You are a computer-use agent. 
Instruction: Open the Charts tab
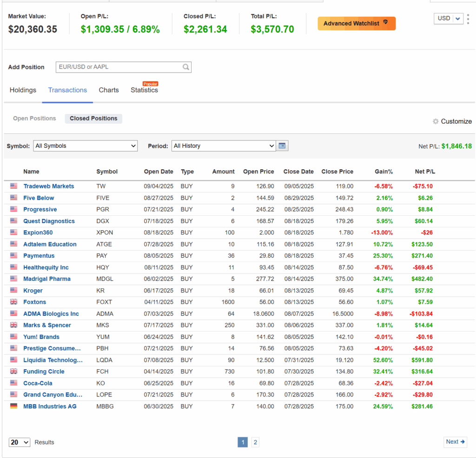tap(109, 90)
